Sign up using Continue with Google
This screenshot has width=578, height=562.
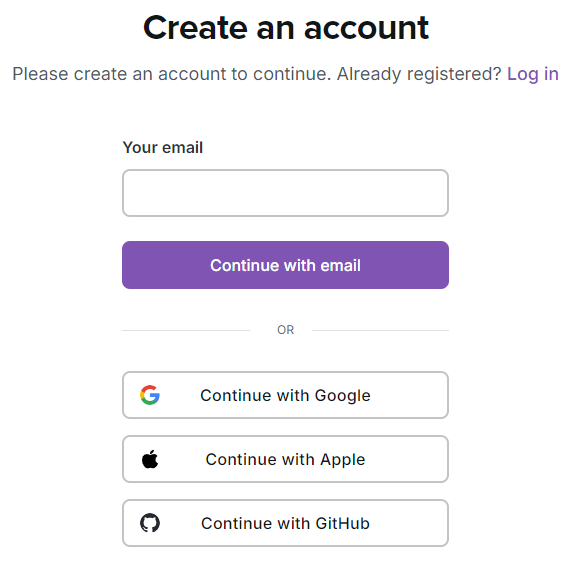click(x=285, y=395)
